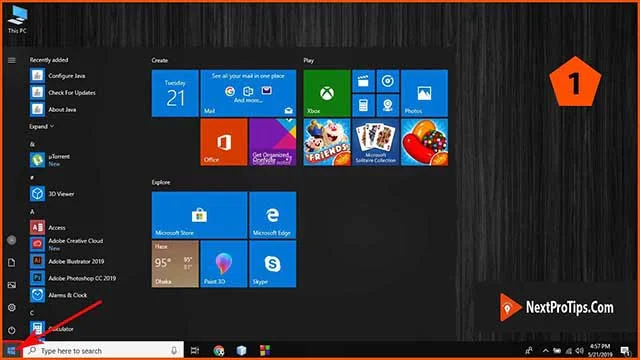Open the Mail tile
Image resolution: width=640 pixels, height=360 pixels.
click(x=248, y=93)
